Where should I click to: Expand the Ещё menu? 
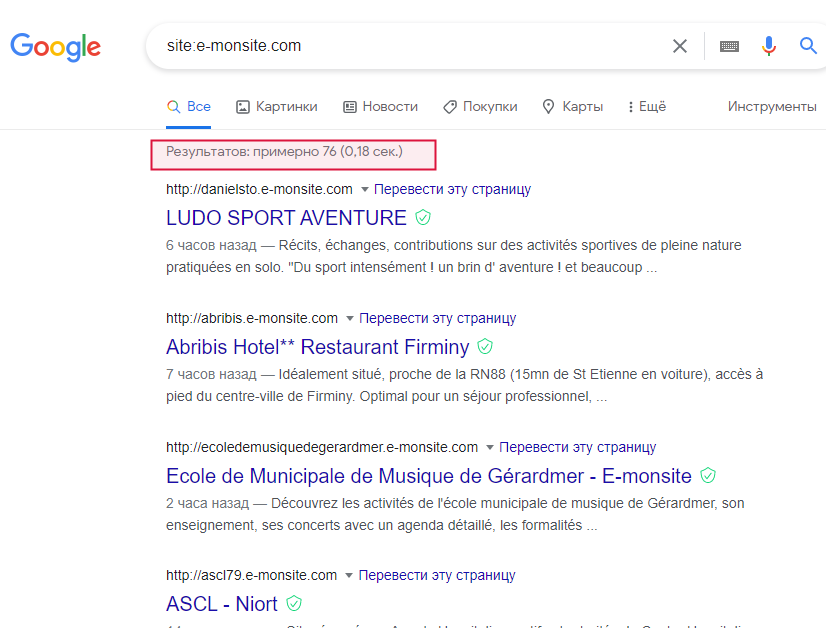pyautogui.click(x=647, y=106)
